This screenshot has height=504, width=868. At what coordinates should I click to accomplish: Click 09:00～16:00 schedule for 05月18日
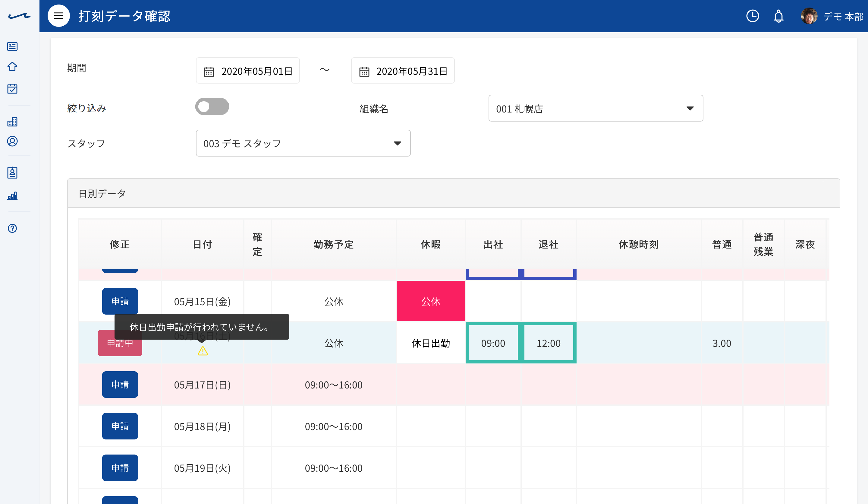[x=333, y=426]
